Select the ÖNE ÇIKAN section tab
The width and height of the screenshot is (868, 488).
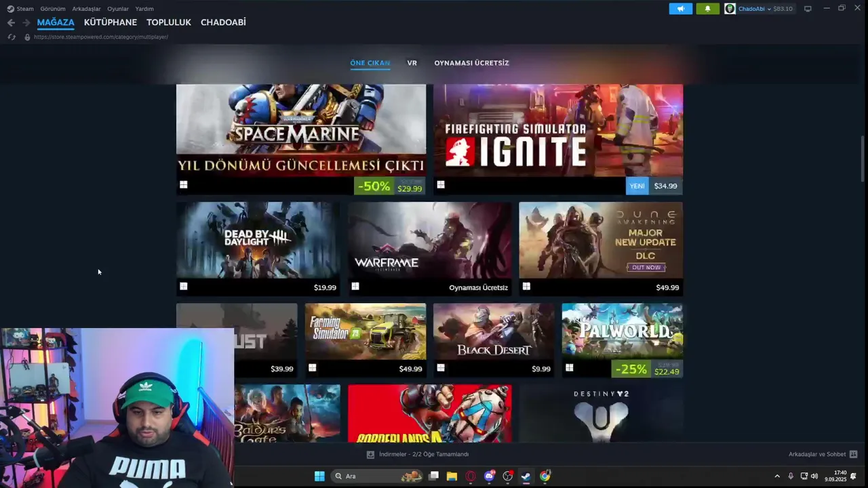point(370,63)
